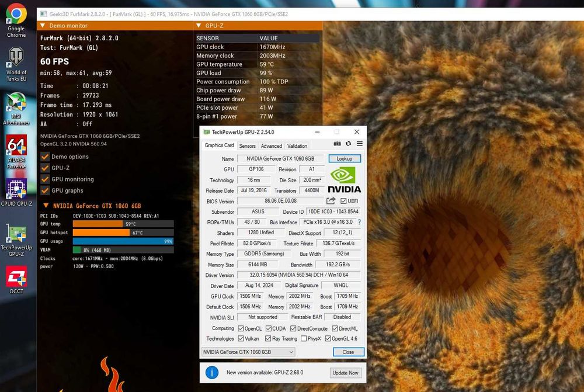
Task: Open AIDA64 Extreme desktop icon
Action: (x=16, y=152)
